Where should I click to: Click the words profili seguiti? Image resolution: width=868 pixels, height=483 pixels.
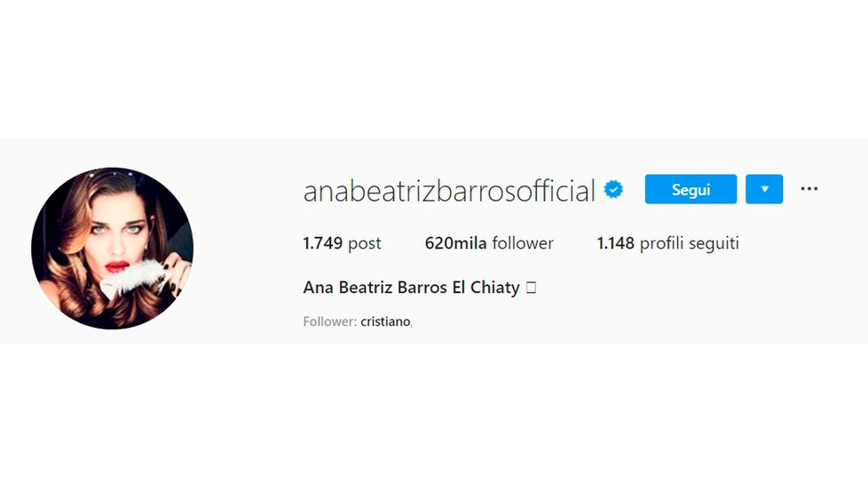coord(690,243)
